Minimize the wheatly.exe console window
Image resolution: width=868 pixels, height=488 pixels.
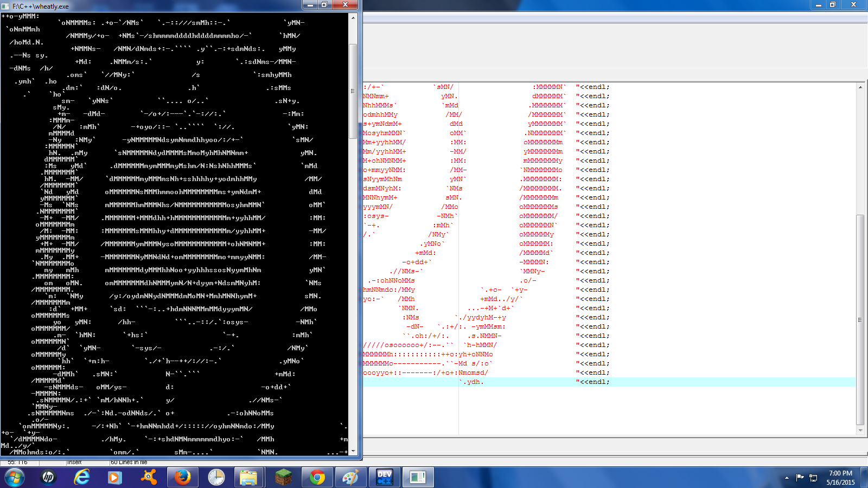pos(310,5)
